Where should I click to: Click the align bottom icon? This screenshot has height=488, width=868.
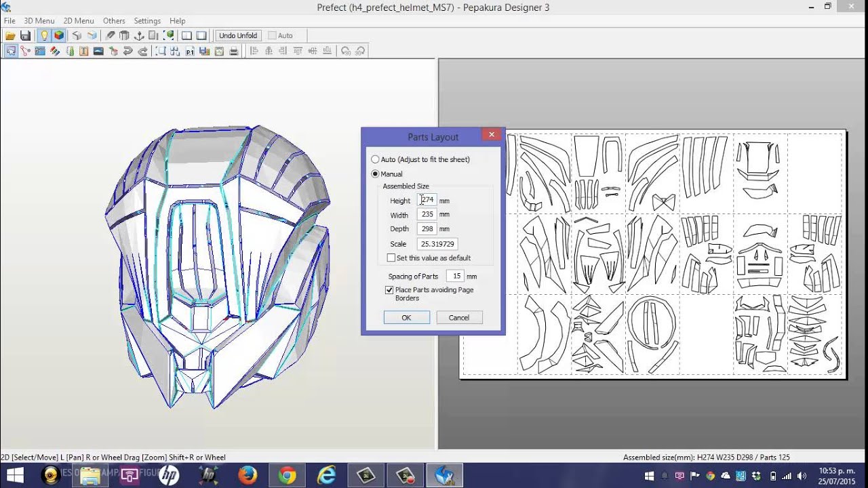(x=328, y=51)
